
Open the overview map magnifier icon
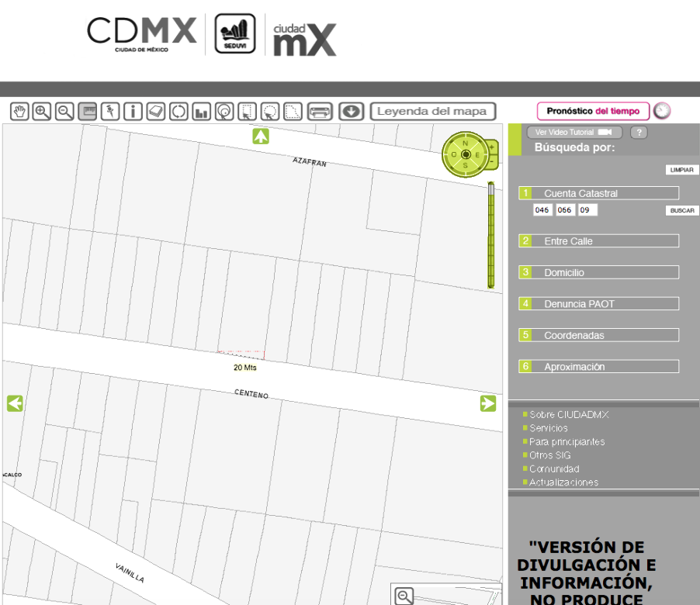point(404,596)
